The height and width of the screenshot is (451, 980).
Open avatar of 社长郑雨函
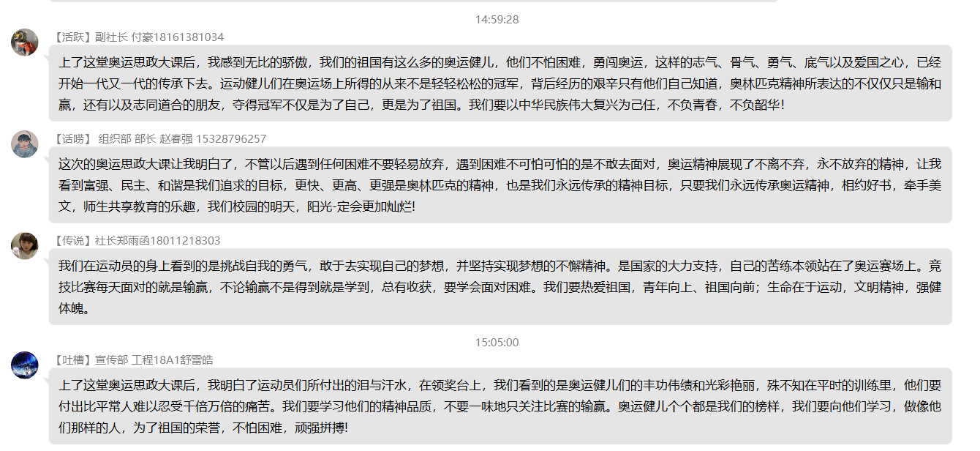click(24, 246)
